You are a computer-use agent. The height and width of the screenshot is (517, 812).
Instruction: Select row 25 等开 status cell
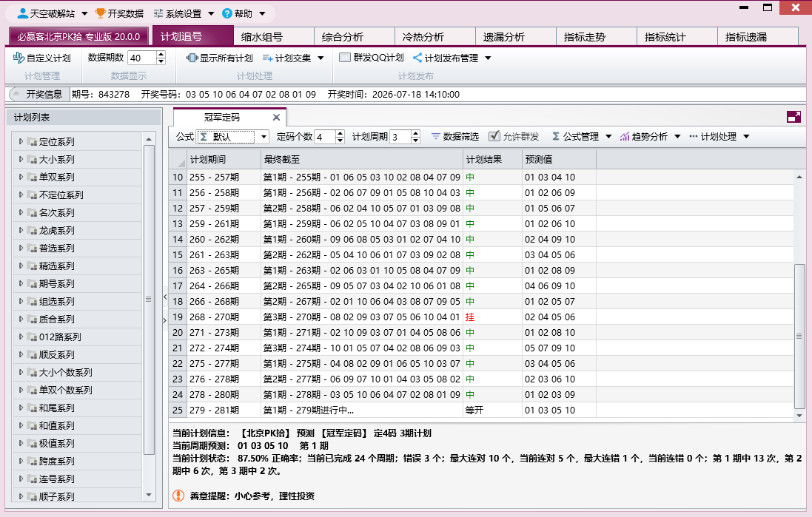(x=492, y=410)
